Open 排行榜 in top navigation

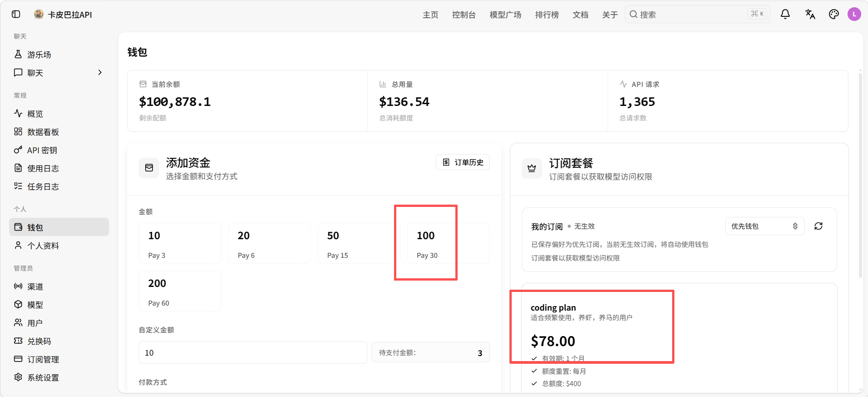point(547,15)
